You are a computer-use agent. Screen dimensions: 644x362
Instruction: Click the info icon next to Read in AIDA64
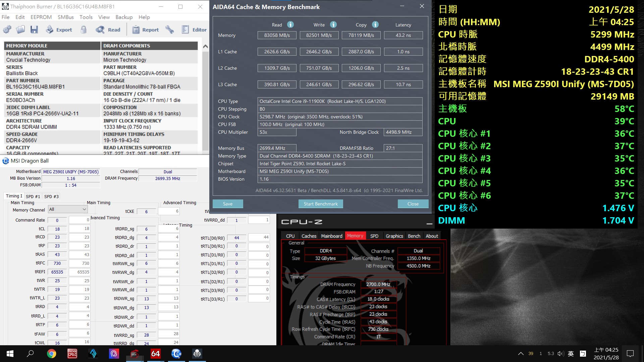[x=290, y=24]
